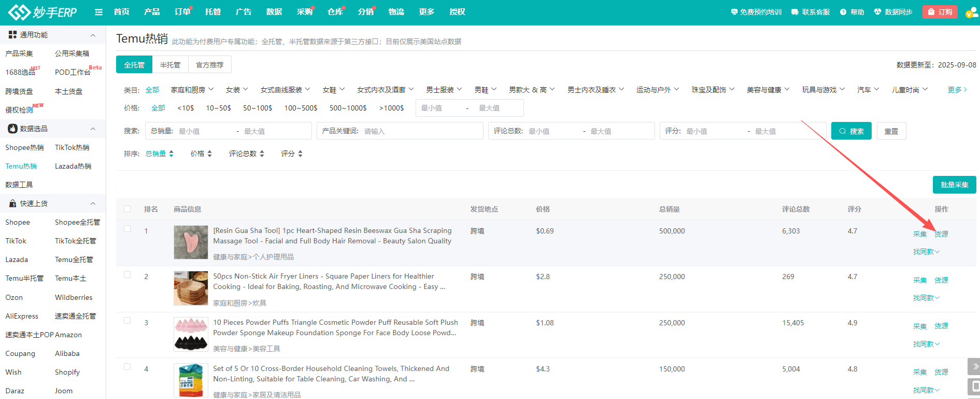Image resolution: width=980 pixels, height=399 pixels.
Task: Click the 重置 reset button
Action: [891, 131]
